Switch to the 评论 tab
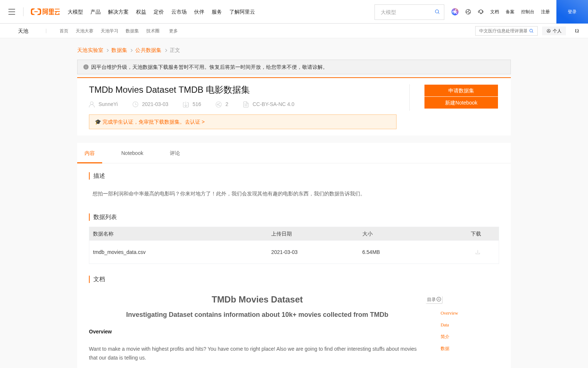The width and height of the screenshot is (588, 368). coord(175,153)
